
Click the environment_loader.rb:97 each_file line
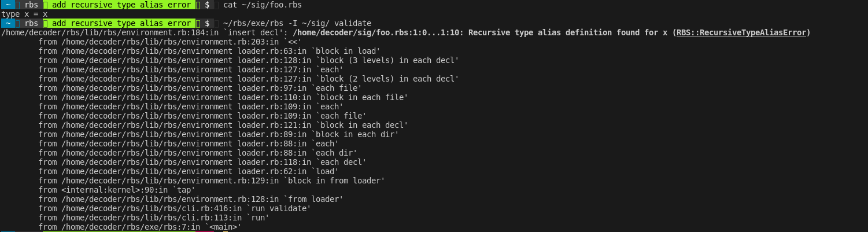[200, 88]
